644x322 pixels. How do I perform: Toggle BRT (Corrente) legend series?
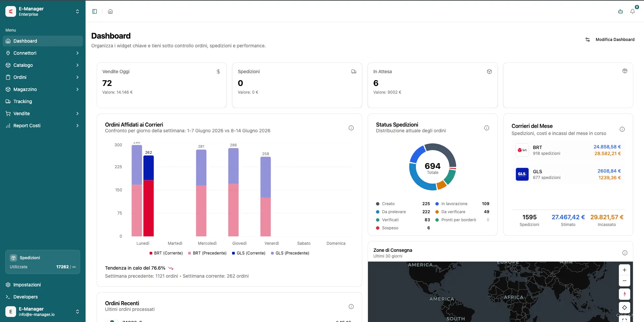click(x=166, y=253)
